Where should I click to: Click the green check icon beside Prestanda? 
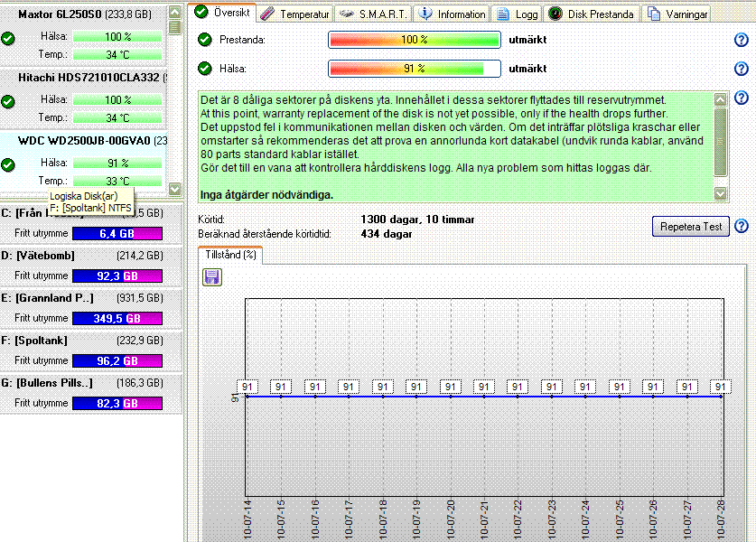tap(205, 40)
